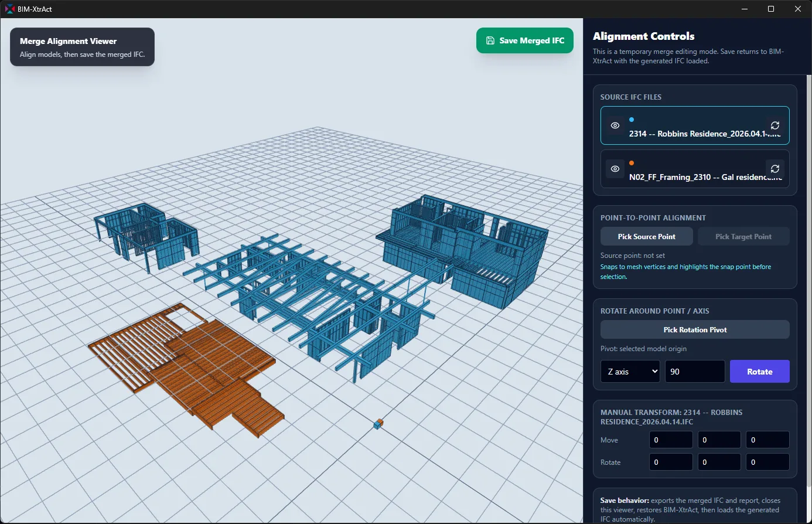812x524 pixels.
Task: Click the floppy disk icon on Save Merged IFC
Action: click(x=490, y=40)
